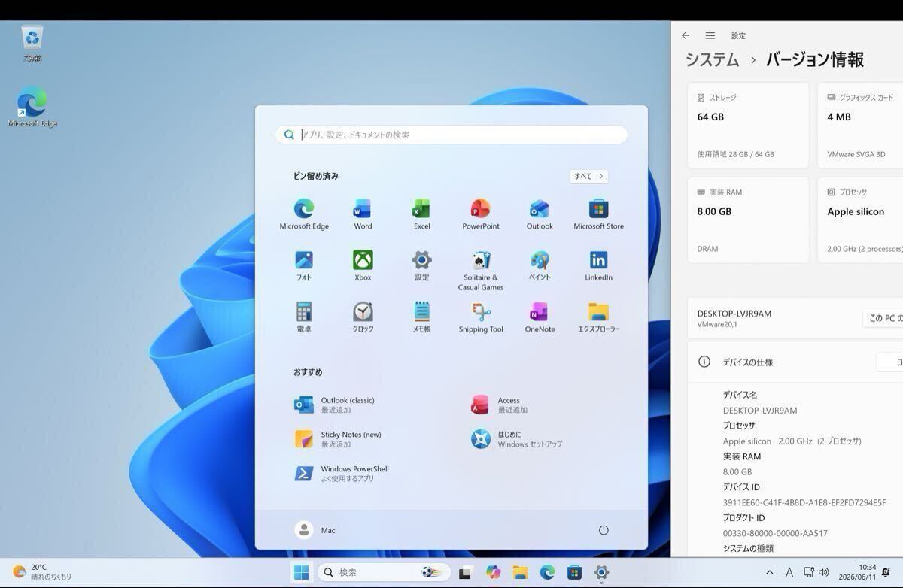Switch to Settings via taskbar gear icon
The image size is (903, 588).
(601, 573)
